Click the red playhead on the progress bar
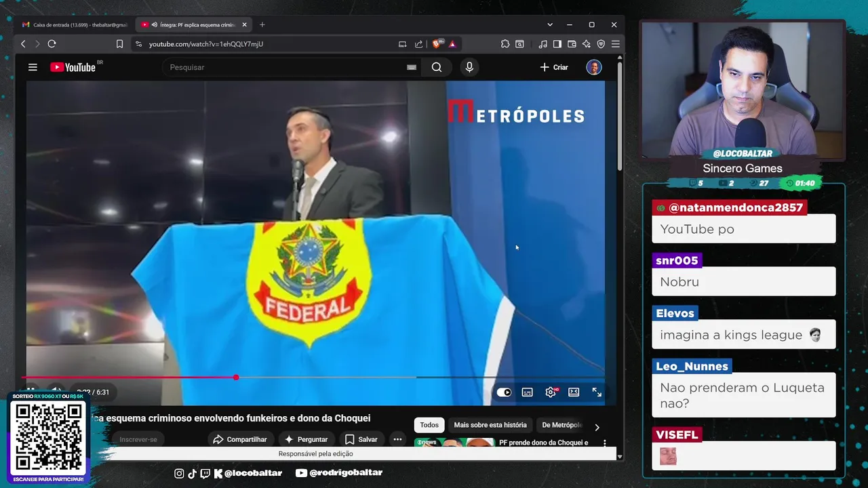This screenshot has width=868, height=488. click(x=236, y=377)
